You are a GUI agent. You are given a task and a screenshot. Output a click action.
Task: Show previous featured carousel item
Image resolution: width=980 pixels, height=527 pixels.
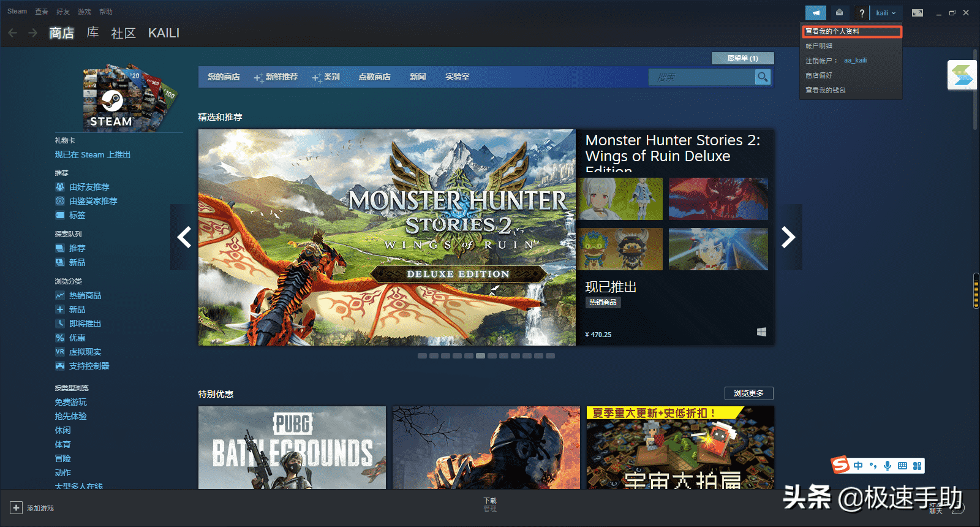pos(184,237)
